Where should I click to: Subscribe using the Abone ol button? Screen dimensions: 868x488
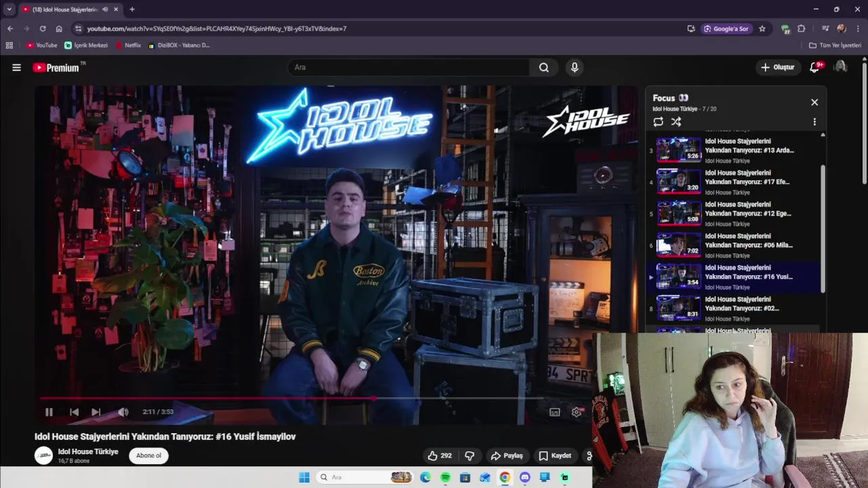pyautogui.click(x=149, y=455)
